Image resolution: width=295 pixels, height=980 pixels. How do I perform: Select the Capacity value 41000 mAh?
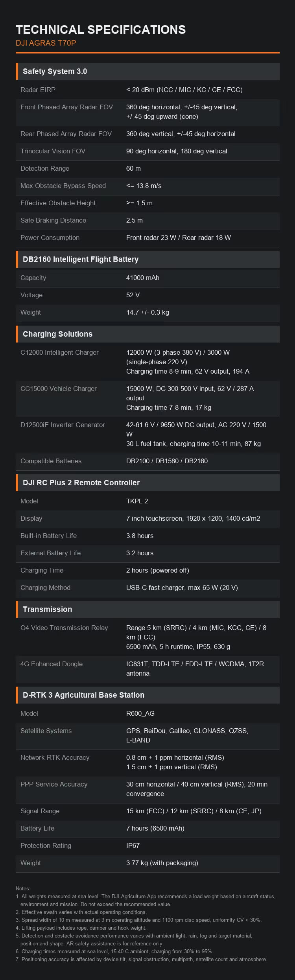tap(143, 278)
